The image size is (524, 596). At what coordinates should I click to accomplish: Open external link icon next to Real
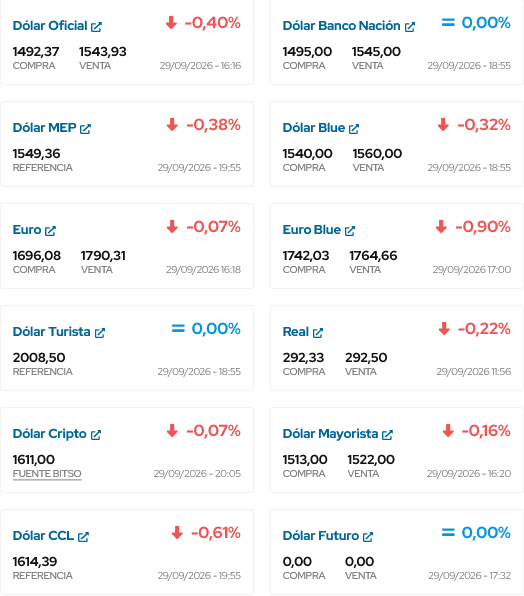[x=318, y=333]
